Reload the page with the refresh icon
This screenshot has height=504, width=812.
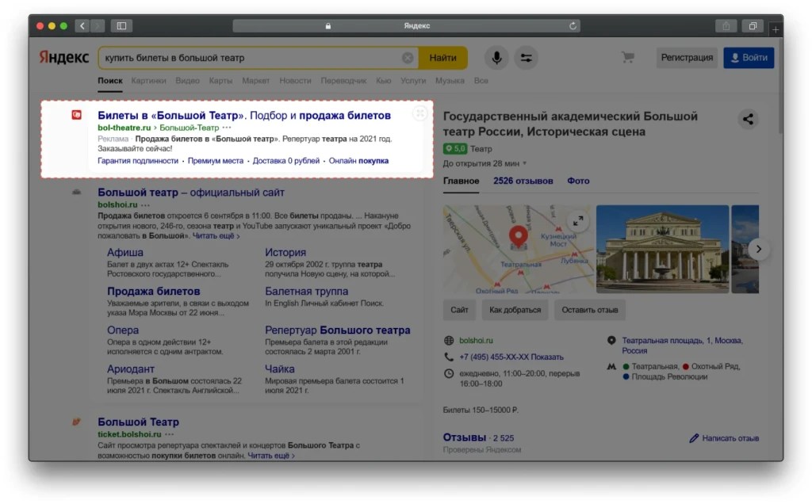[573, 26]
